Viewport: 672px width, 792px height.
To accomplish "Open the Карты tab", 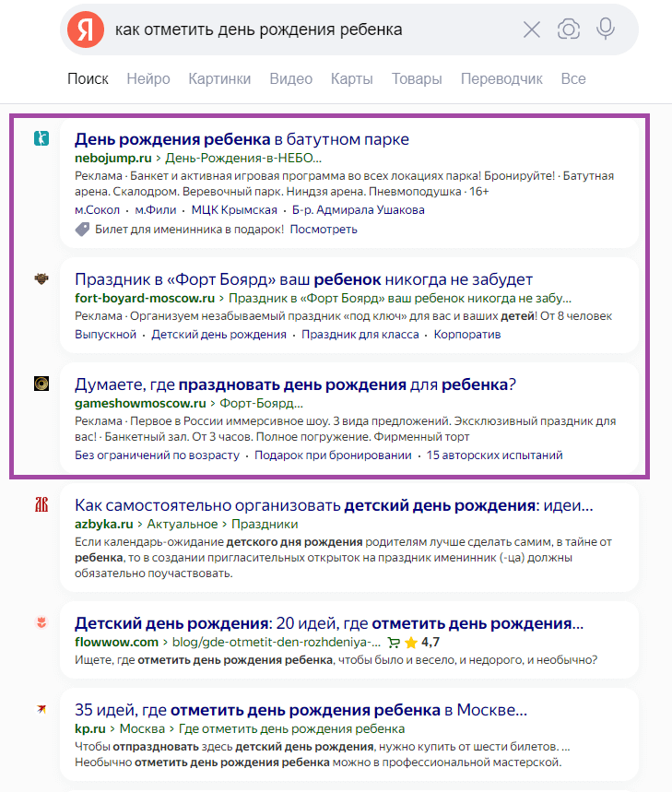I will (x=352, y=78).
